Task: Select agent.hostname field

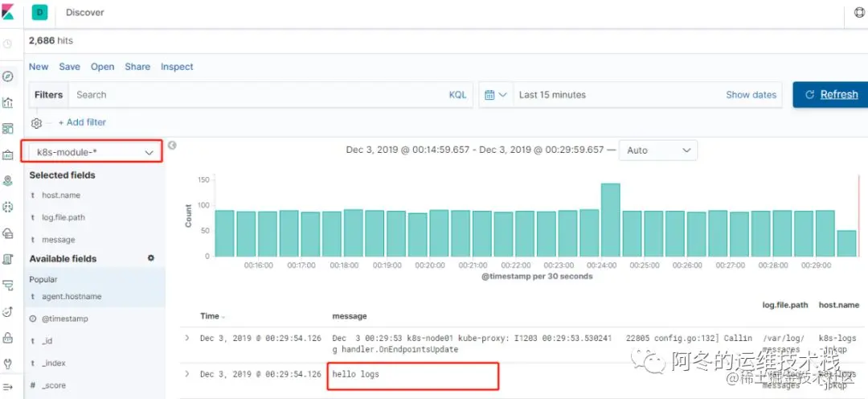Action: 72,297
